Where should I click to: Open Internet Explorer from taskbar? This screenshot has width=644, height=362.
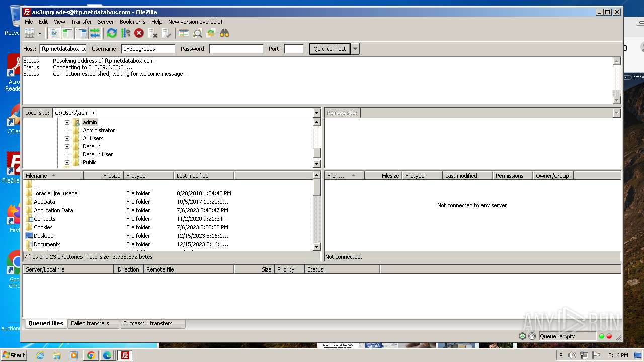pyautogui.click(x=40, y=355)
